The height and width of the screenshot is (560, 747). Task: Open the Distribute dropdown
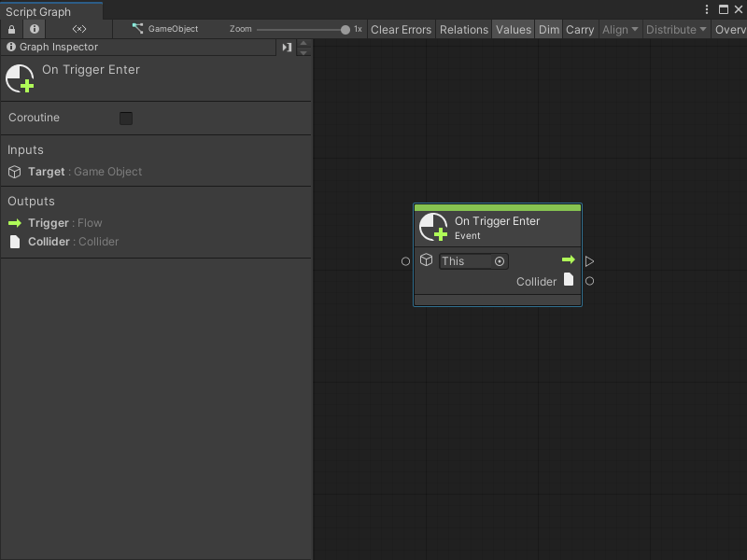pyautogui.click(x=674, y=29)
